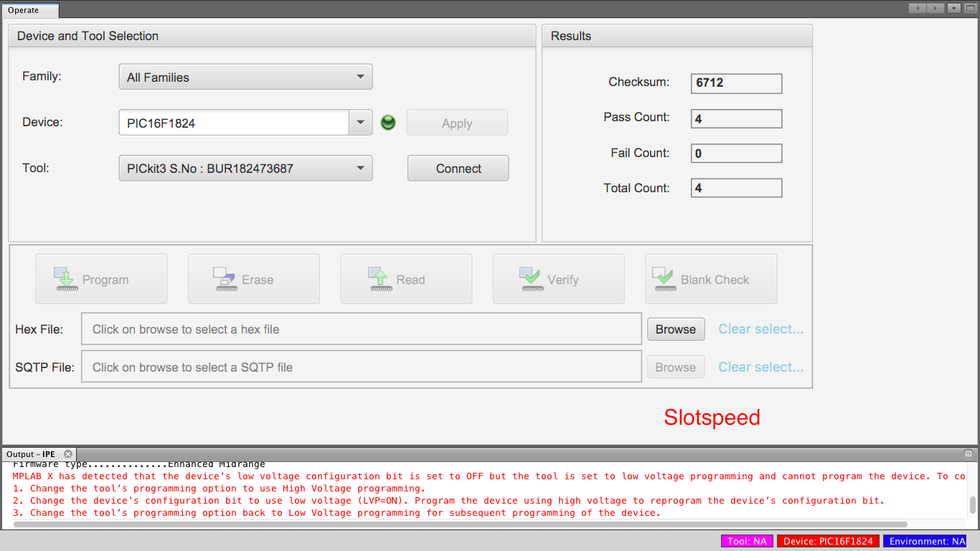Click the output vertical scrollbar thumb

pyautogui.click(x=973, y=505)
